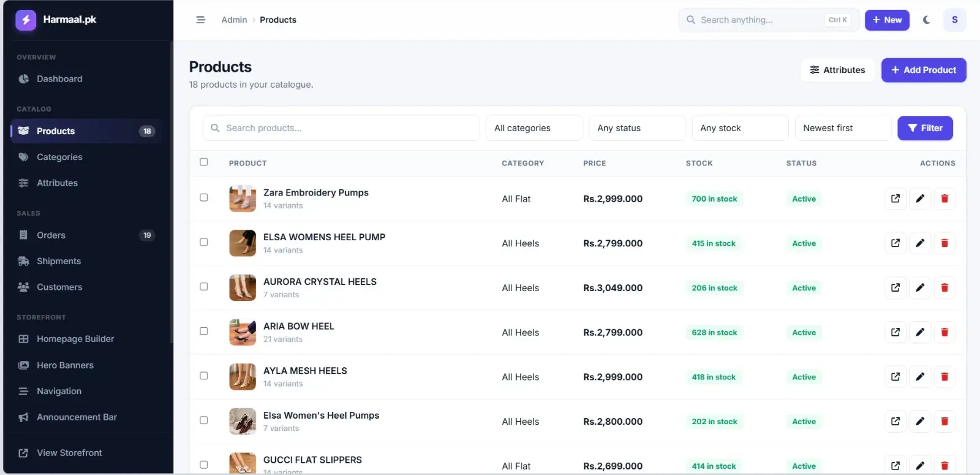Edit the ELSA WOMENS HEEL PUMP product

920,243
